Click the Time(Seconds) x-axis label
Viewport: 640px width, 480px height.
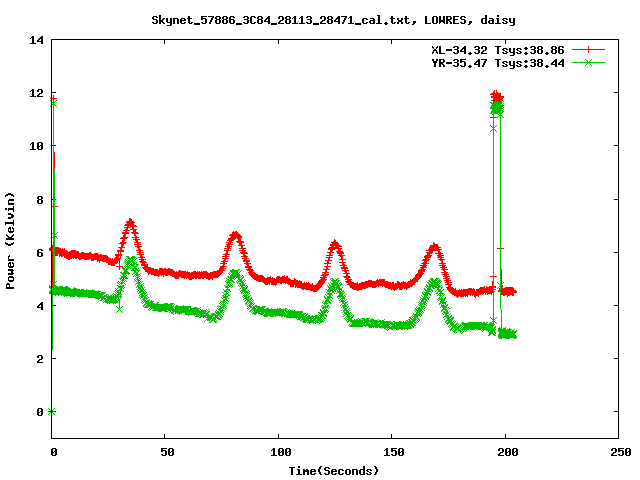[333, 471]
